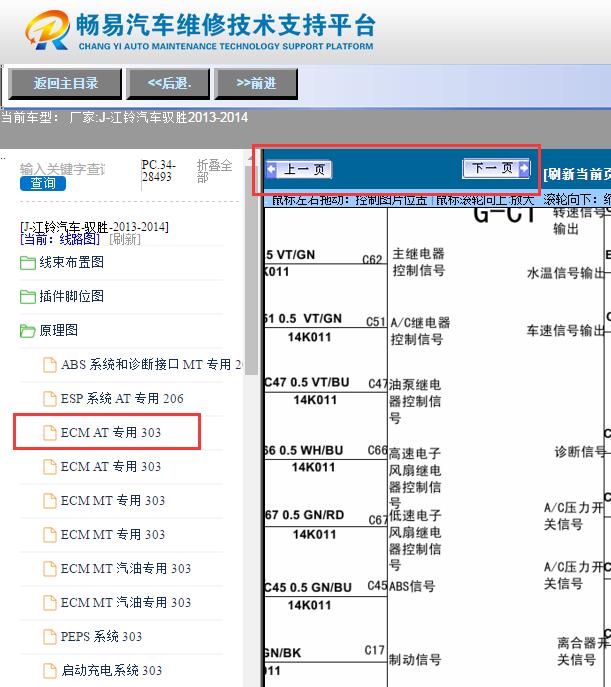Screen dimensions: 611x687
Task: Open the first ECM AT 专用 303 entry
Action: pyautogui.click(x=110, y=433)
